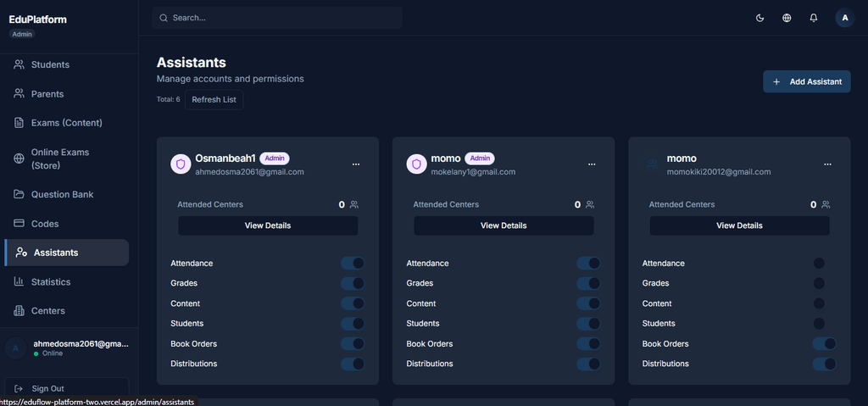The width and height of the screenshot is (868, 406).
Task: Click email mokelany1@gmail.com
Action: tap(473, 172)
